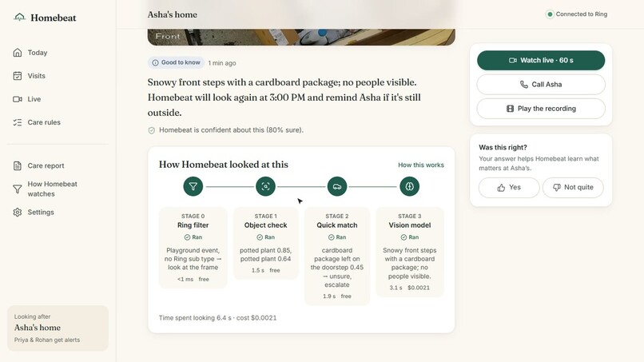Click the Stage 3 Vision model brain icon
This screenshot has height=362, width=644.
pyautogui.click(x=409, y=186)
